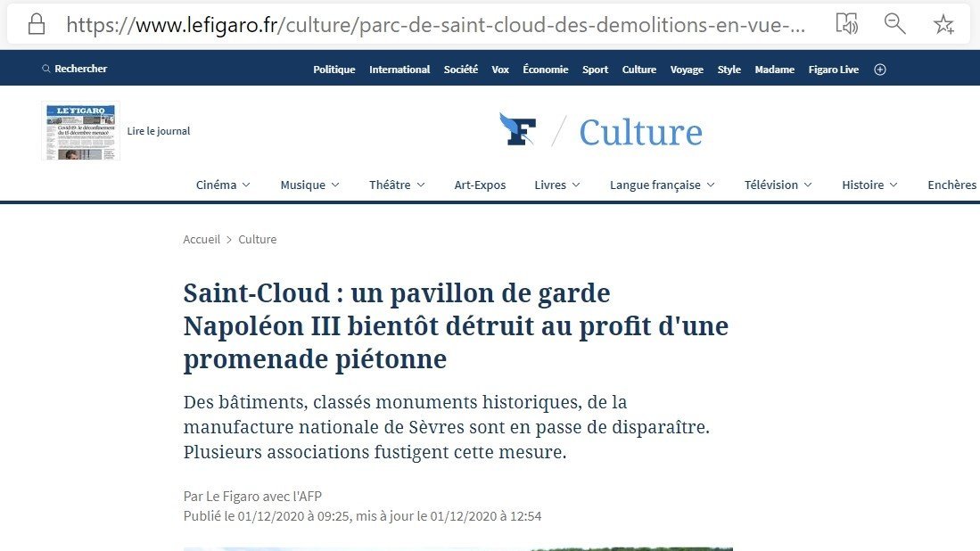The image size is (980, 551).
Task: Open the Style section
Action: point(729,70)
